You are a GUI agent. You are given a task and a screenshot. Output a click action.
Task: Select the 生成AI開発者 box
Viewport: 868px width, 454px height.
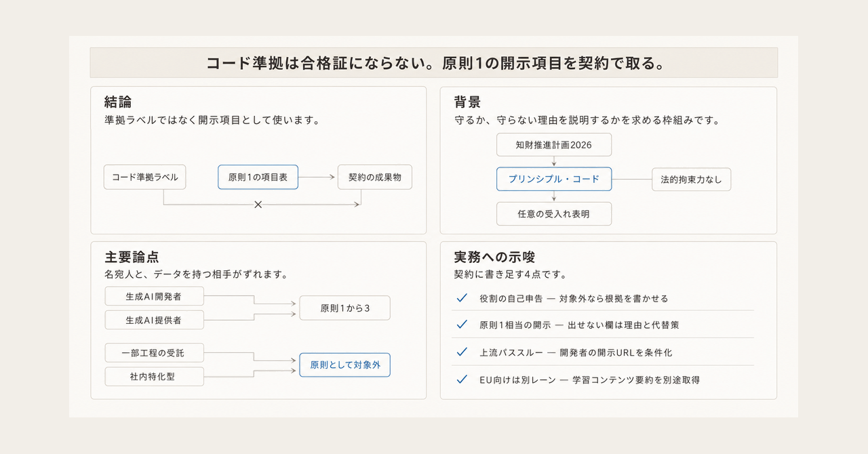(x=154, y=296)
